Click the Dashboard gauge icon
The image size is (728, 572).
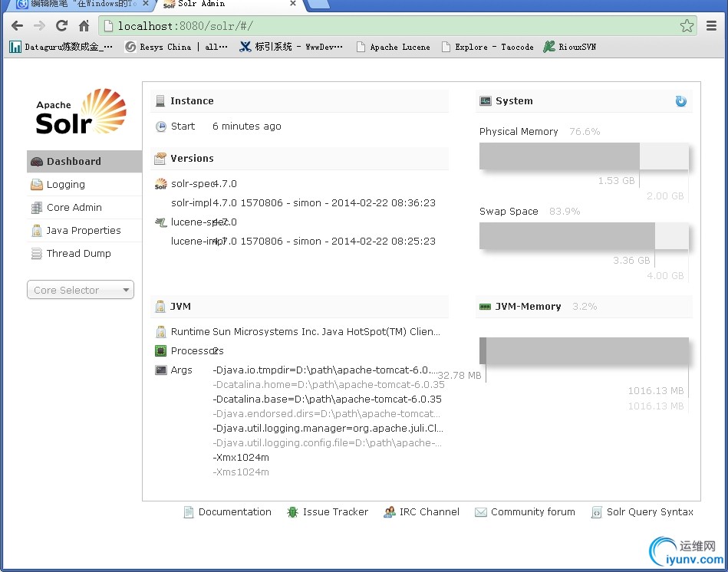[37, 162]
